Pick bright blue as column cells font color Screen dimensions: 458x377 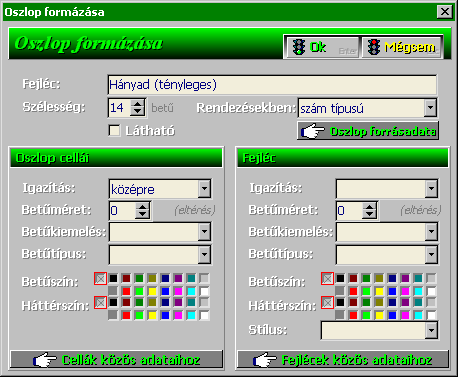[x=165, y=291]
